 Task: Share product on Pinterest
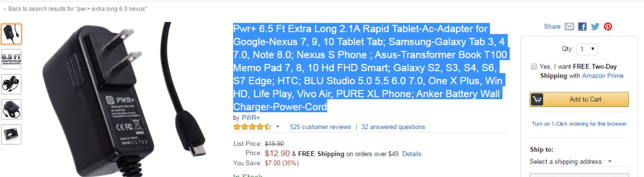pos(608,26)
